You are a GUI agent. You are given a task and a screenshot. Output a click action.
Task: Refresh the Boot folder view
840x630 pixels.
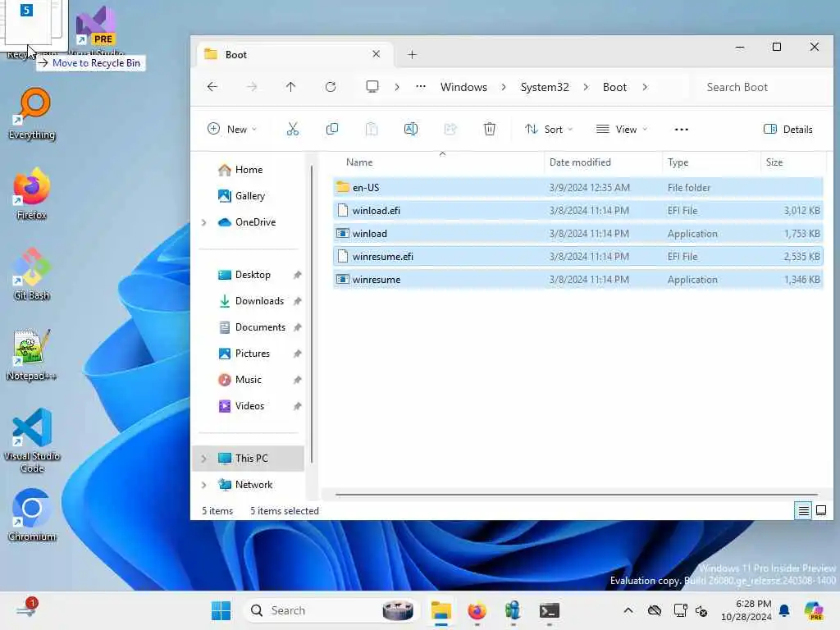coord(331,87)
